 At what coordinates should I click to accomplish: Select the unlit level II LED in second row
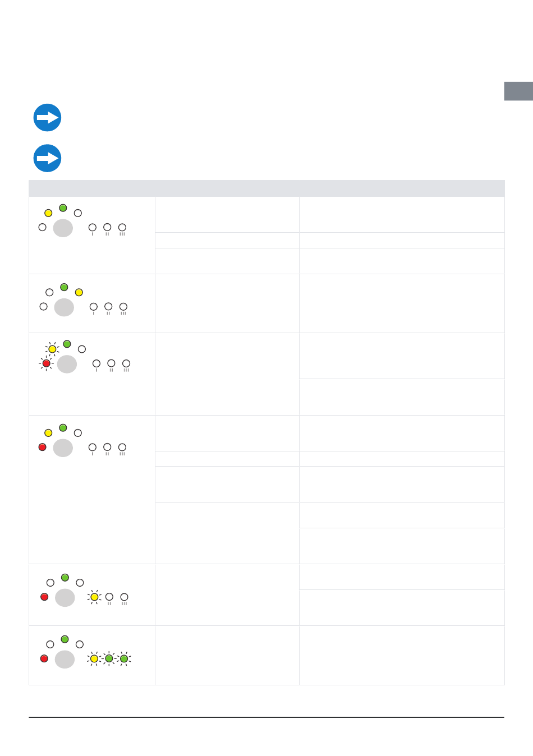pos(108,307)
